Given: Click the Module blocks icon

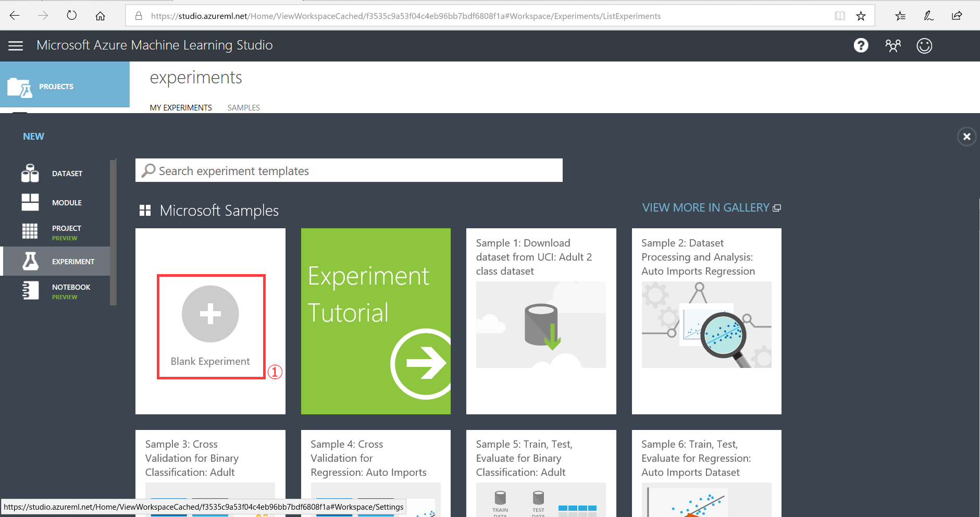Looking at the screenshot, I should [30, 202].
